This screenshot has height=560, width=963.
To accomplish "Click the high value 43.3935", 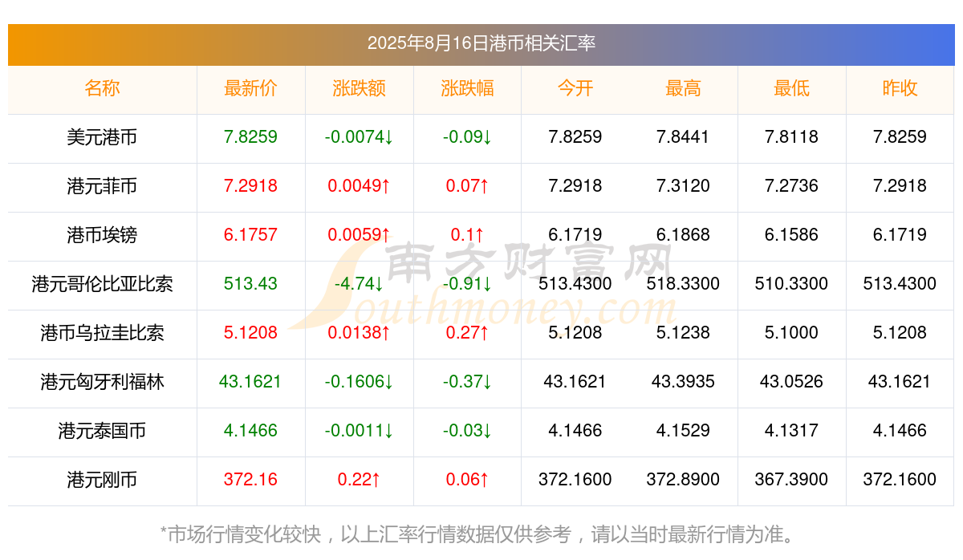I will tap(683, 382).
